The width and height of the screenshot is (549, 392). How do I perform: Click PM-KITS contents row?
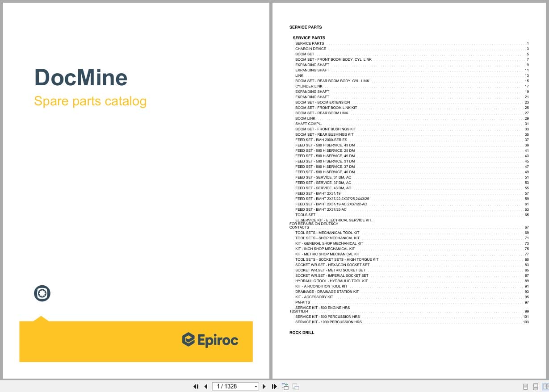click(412, 302)
